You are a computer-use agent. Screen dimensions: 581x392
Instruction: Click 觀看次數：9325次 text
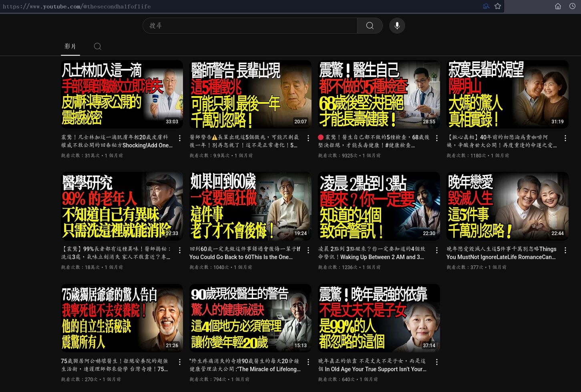(338, 155)
